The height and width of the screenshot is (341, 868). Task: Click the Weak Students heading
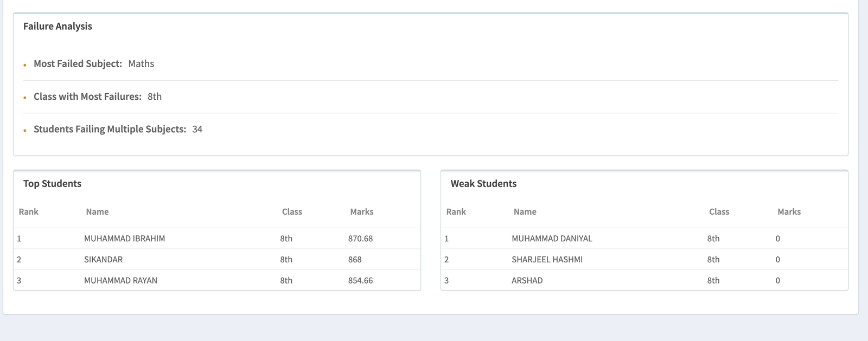click(x=483, y=183)
